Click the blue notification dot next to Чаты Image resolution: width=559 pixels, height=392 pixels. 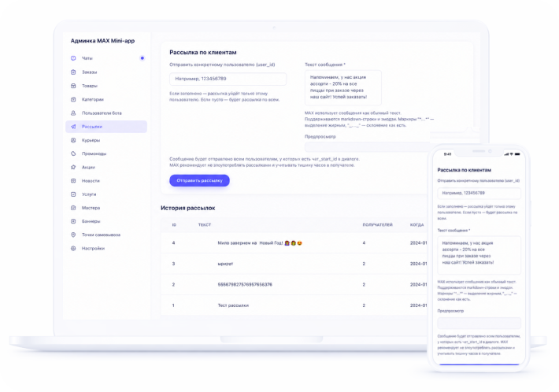pyautogui.click(x=143, y=58)
